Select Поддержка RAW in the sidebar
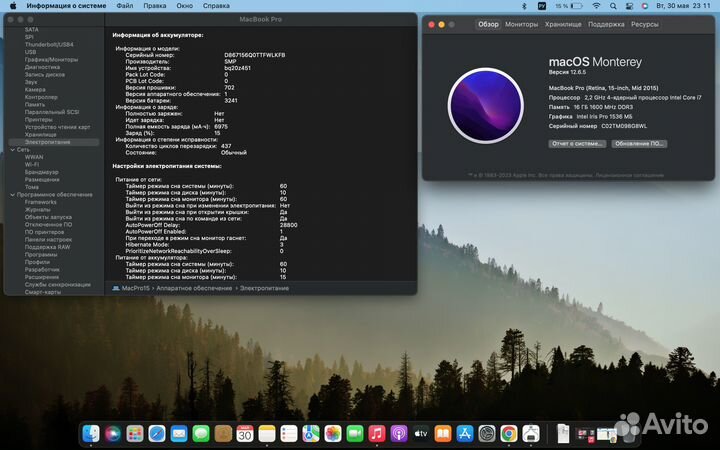The width and height of the screenshot is (720, 450). tap(47, 247)
